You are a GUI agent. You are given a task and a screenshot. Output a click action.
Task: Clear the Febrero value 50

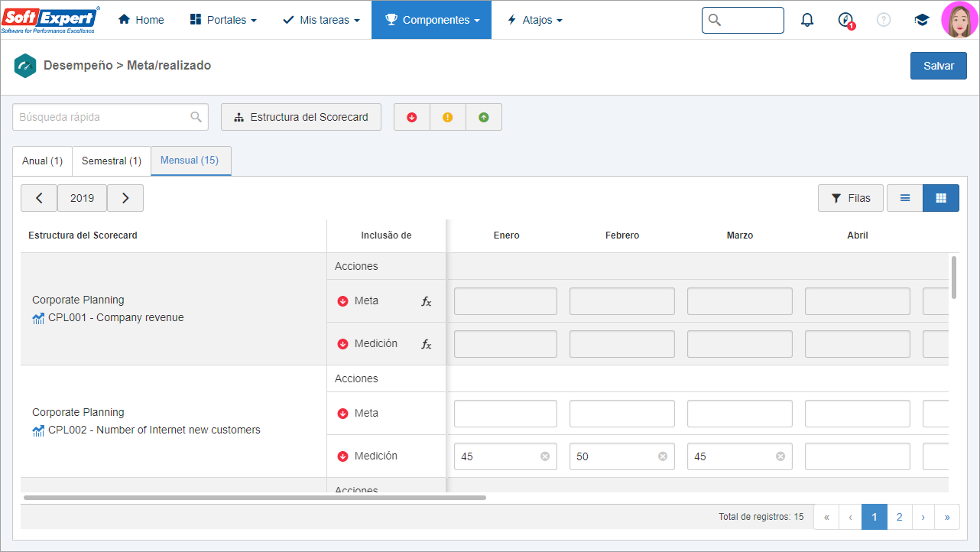[x=663, y=456]
